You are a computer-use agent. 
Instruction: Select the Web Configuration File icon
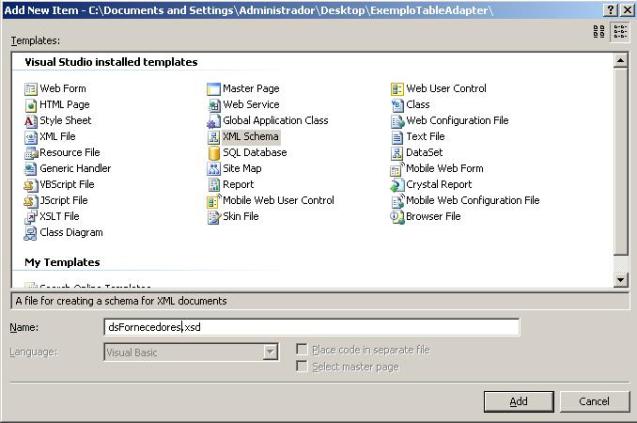tap(397, 121)
